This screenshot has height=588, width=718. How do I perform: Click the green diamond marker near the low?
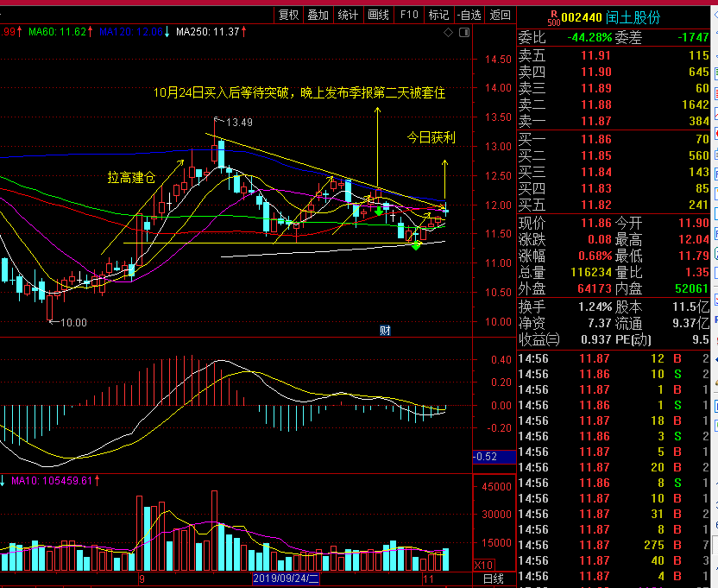(416, 246)
